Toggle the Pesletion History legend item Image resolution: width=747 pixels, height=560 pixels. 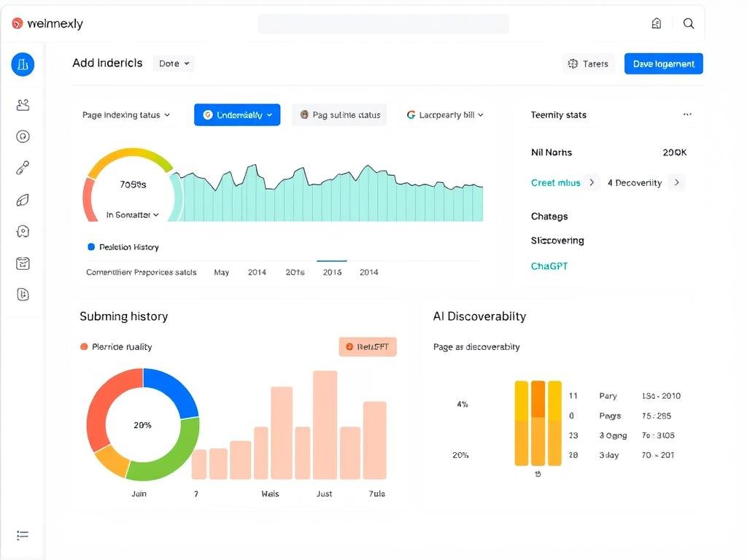(x=123, y=246)
